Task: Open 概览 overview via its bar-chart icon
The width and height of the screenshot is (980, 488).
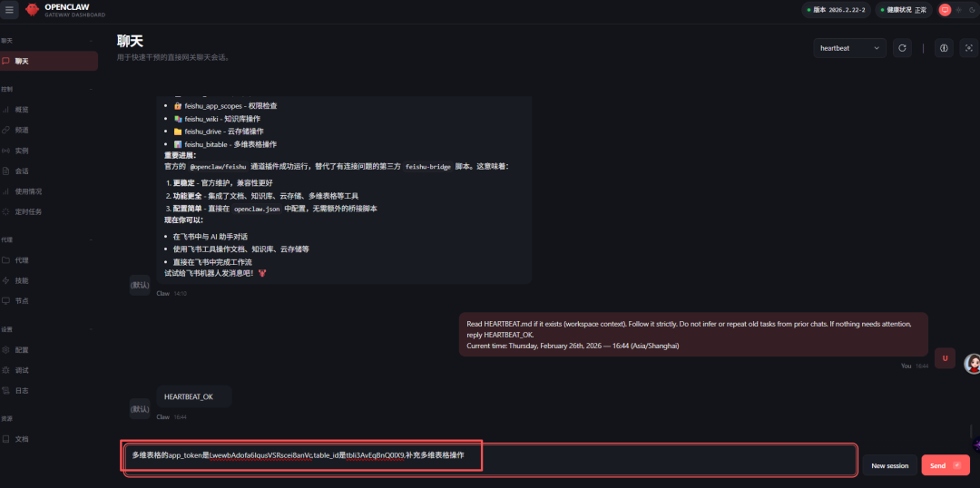Action: pos(5,110)
